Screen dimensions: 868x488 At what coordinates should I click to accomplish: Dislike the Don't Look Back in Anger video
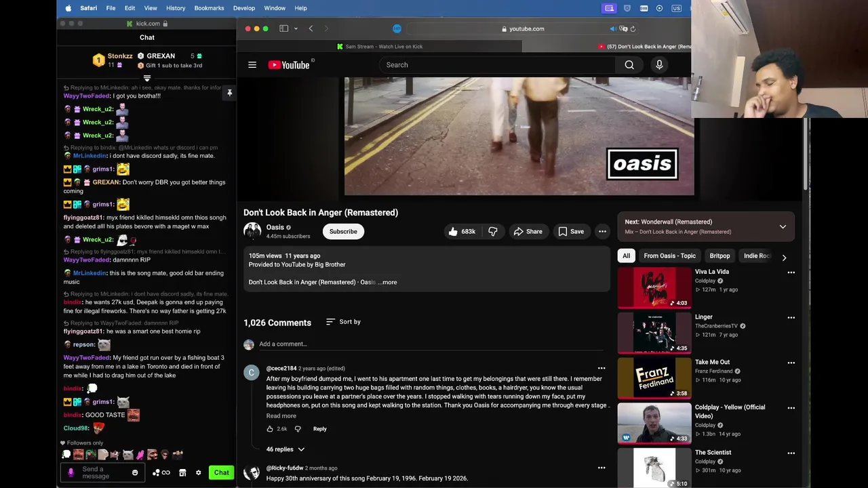tap(493, 232)
